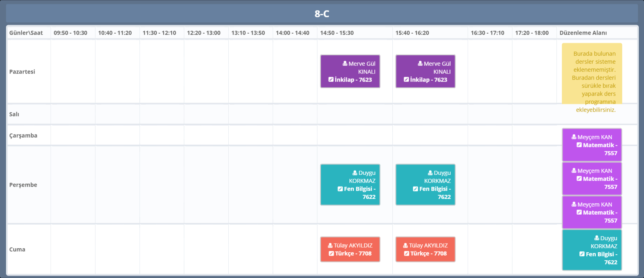Click teacher icon on bottom Meyçem KAN card

pyautogui.click(x=574, y=204)
